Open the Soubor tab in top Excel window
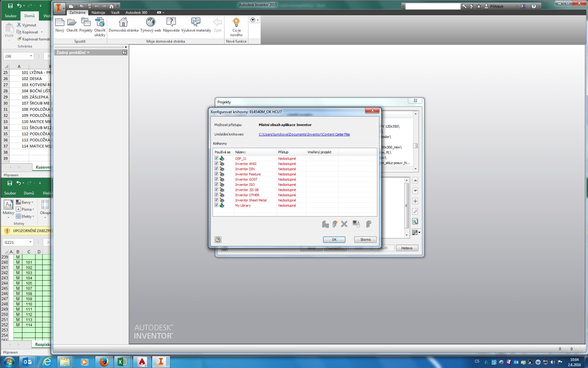 click(x=11, y=16)
